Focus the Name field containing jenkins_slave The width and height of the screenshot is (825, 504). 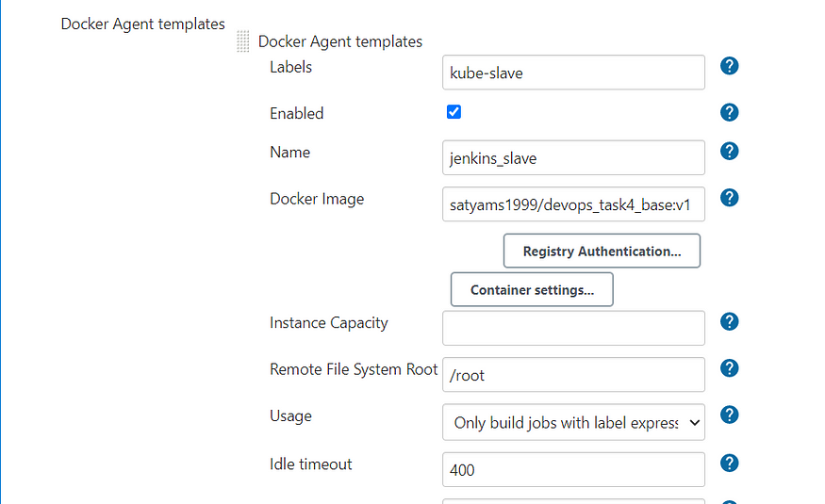573,158
